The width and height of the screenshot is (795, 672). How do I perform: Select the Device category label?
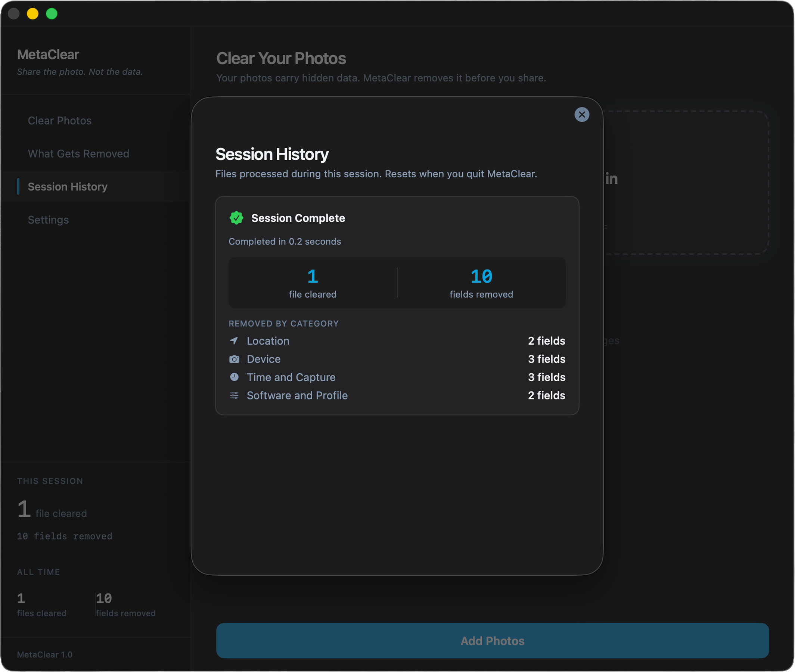click(263, 359)
